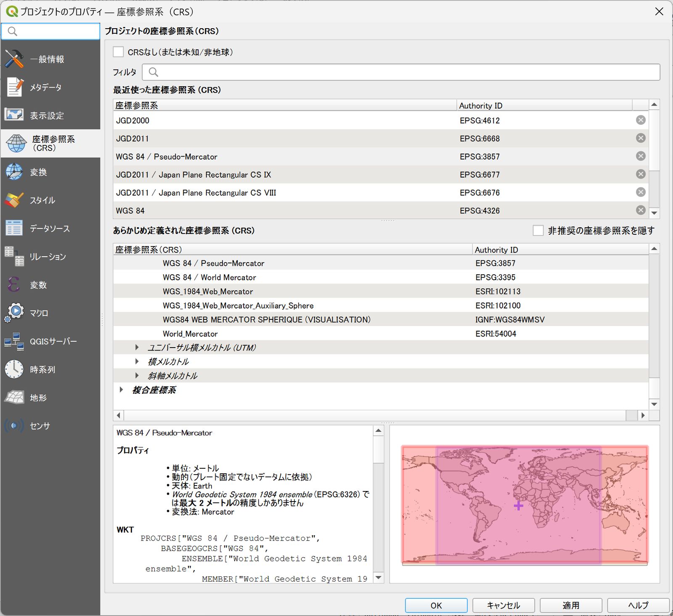Select the 表示設定 sidebar icon
Viewport: 673px width, 616px height.
pos(14,115)
